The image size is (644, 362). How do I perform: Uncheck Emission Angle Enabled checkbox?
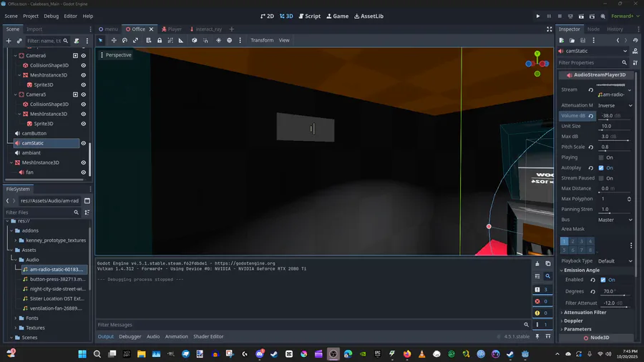pyautogui.click(x=603, y=280)
